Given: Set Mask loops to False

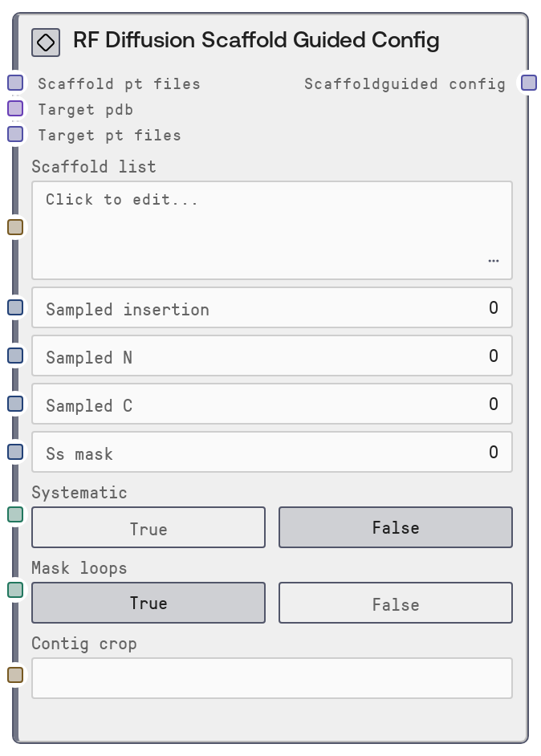Looking at the screenshot, I should [395, 604].
